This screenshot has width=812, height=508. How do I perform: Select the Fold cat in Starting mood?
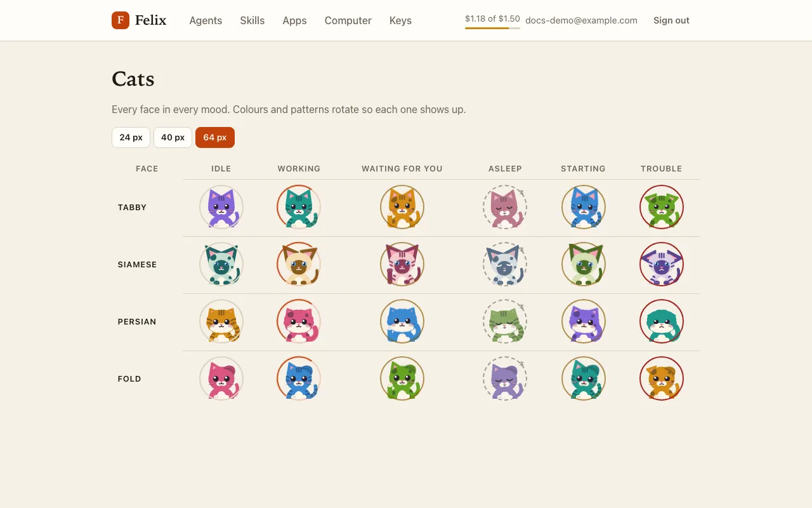[584, 378]
